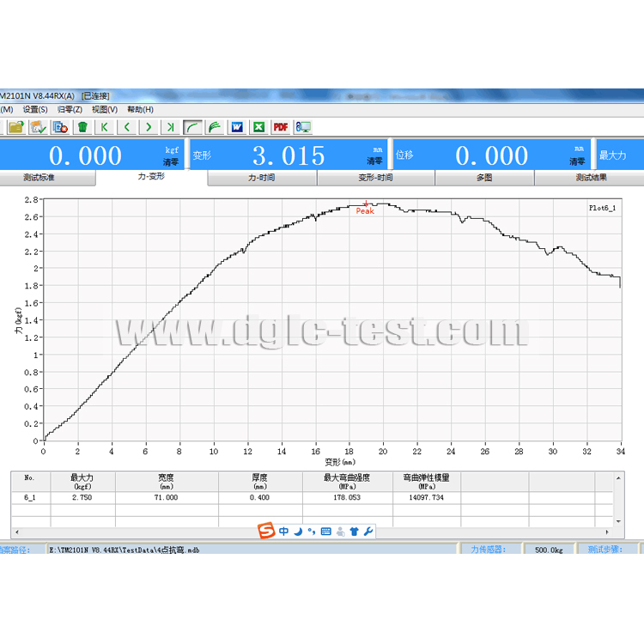The height and width of the screenshot is (644, 644).
Task: Open the Sogou input wrench settings icon
Action: (x=368, y=532)
